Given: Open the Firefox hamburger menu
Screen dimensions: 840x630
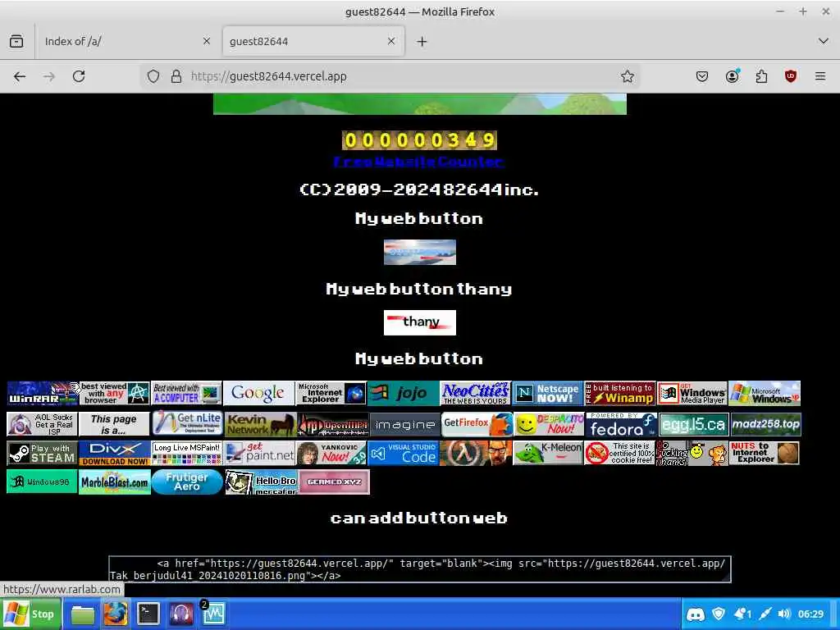Looking at the screenshot, I should tap(820, 76).
